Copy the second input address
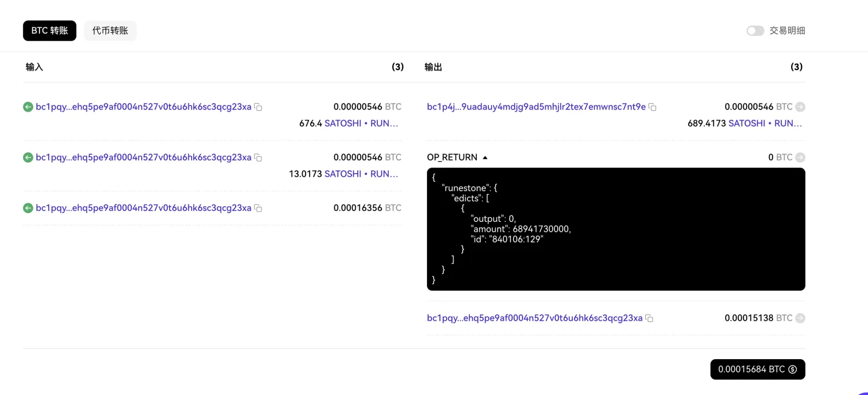Screen dimensions: 868x395 pyautogui.click(x=259, y=158)
